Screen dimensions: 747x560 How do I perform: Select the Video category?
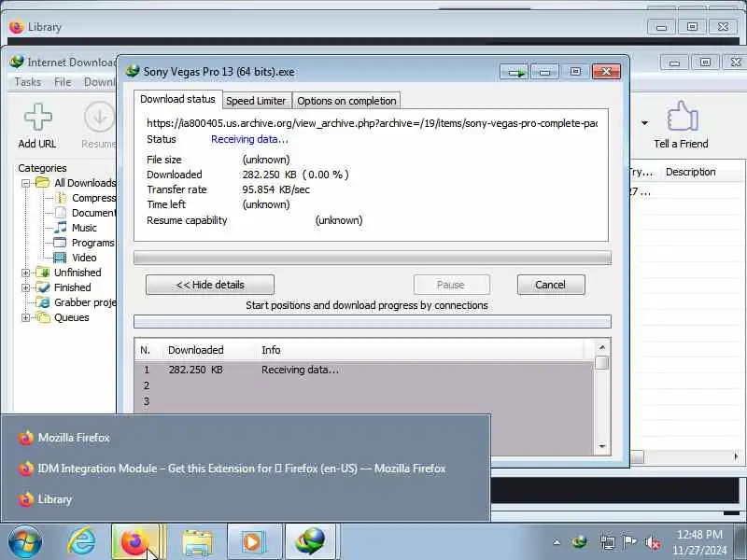coord(76,258)
